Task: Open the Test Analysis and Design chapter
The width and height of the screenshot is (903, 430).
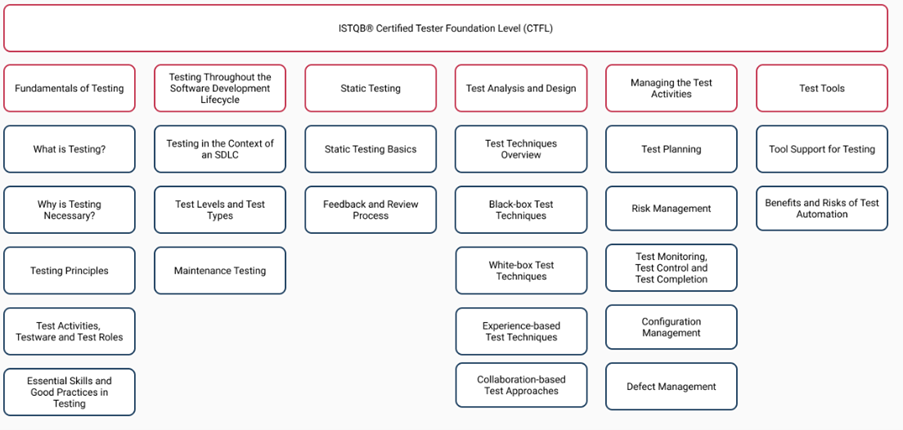Action: point(521,88)
